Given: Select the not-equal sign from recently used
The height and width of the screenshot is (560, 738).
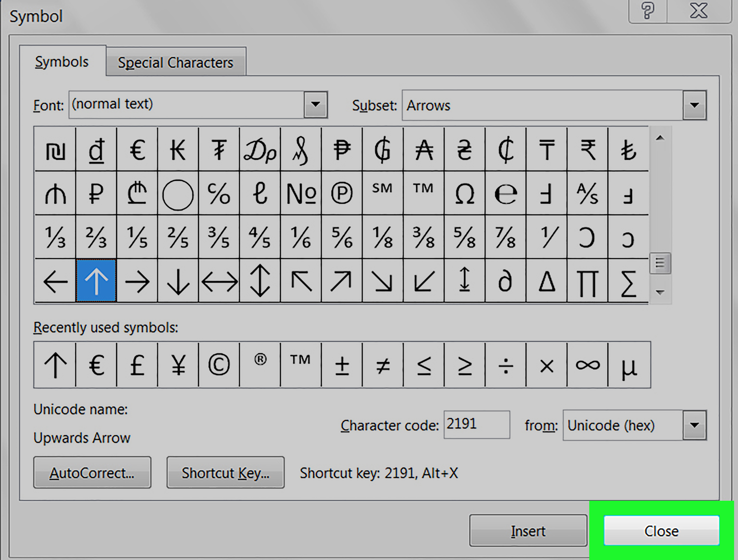Looking at the screenshot, I should [383, 365].
